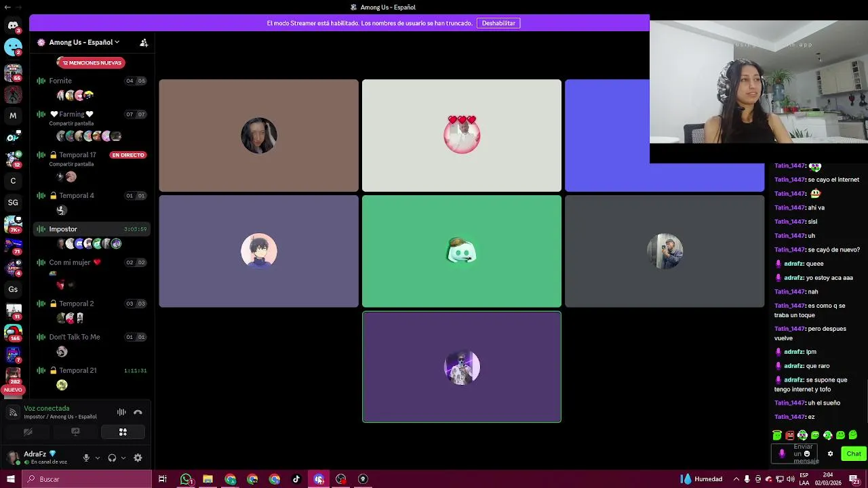Open Task View on the taskbar
868x488 pixels.
(163, 479)
